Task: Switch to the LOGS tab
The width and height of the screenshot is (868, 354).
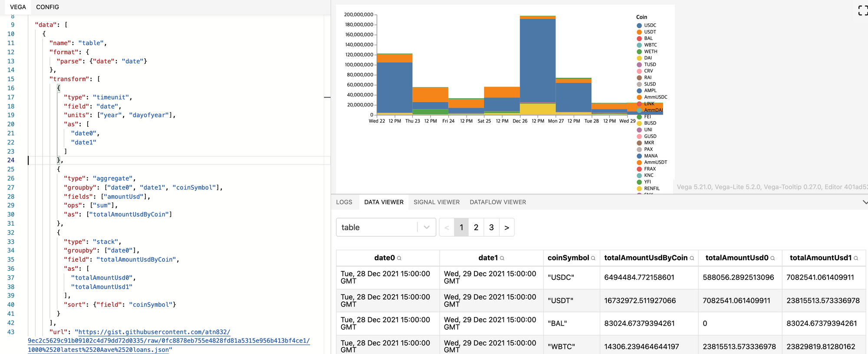Action: [344, 202]
